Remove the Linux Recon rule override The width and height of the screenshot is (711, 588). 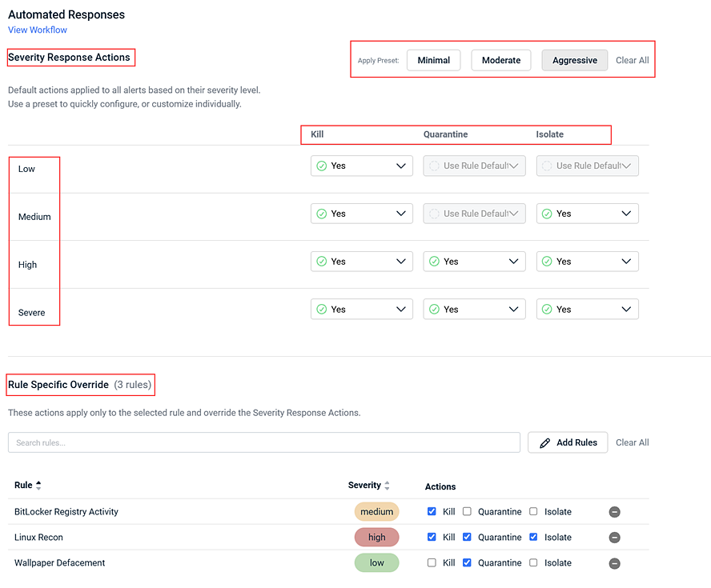pos(614,538)
